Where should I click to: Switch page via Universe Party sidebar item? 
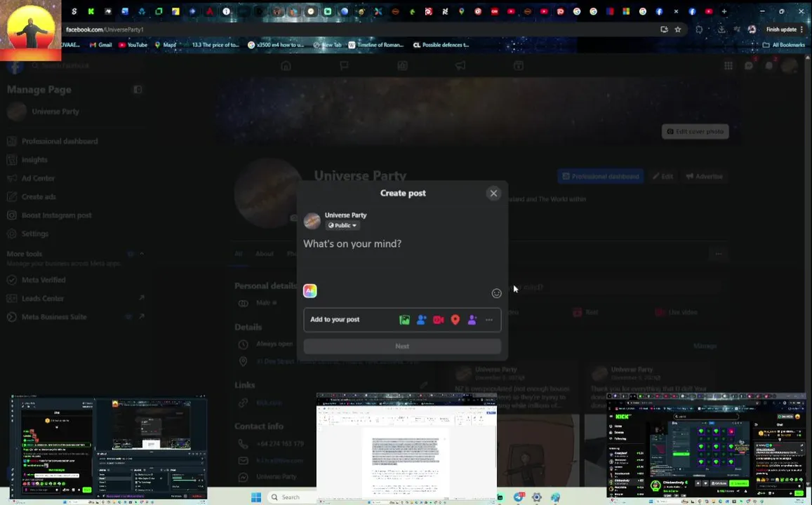(x=55, y=112)
